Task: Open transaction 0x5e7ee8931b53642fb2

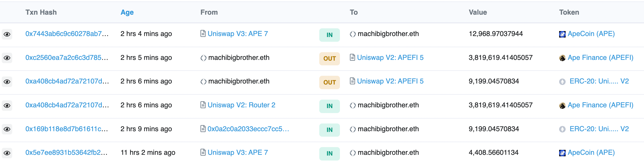Action: (66, 153)
